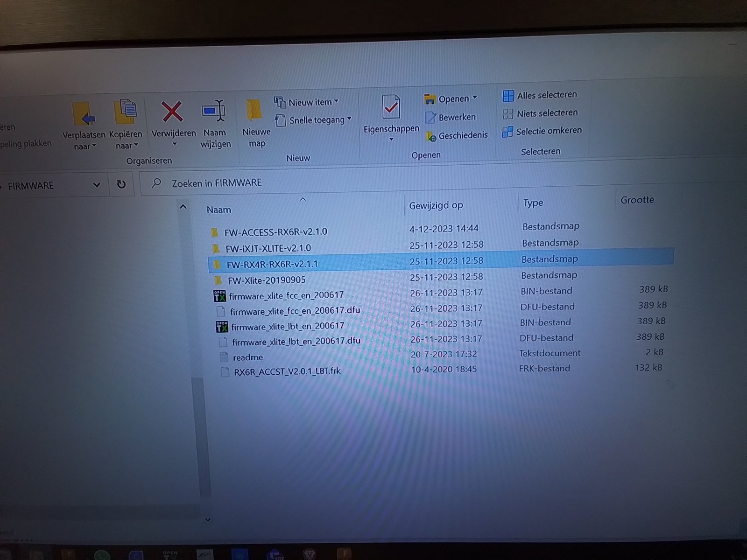Click the scroll down arrow of file list

[x=208, y=519]
